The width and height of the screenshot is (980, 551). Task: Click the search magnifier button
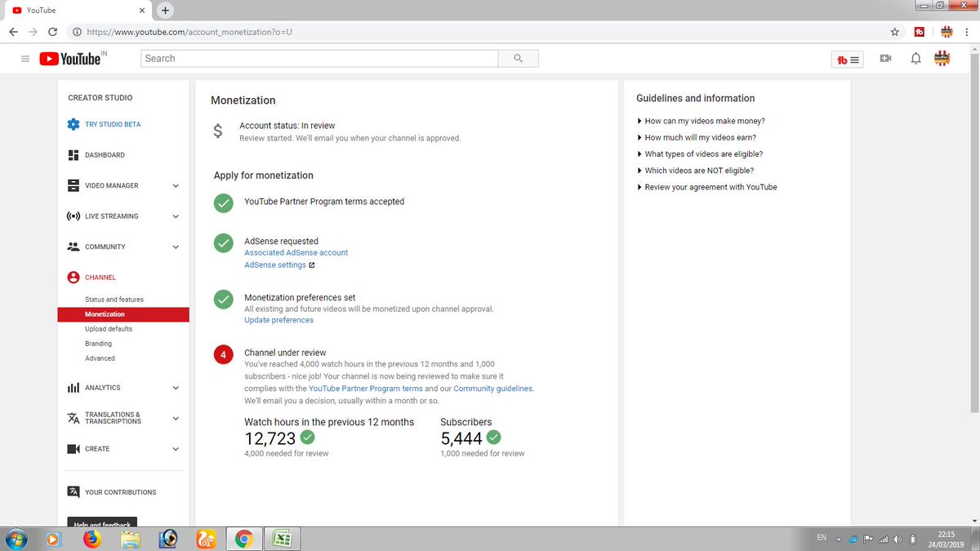tap(519, 59)
